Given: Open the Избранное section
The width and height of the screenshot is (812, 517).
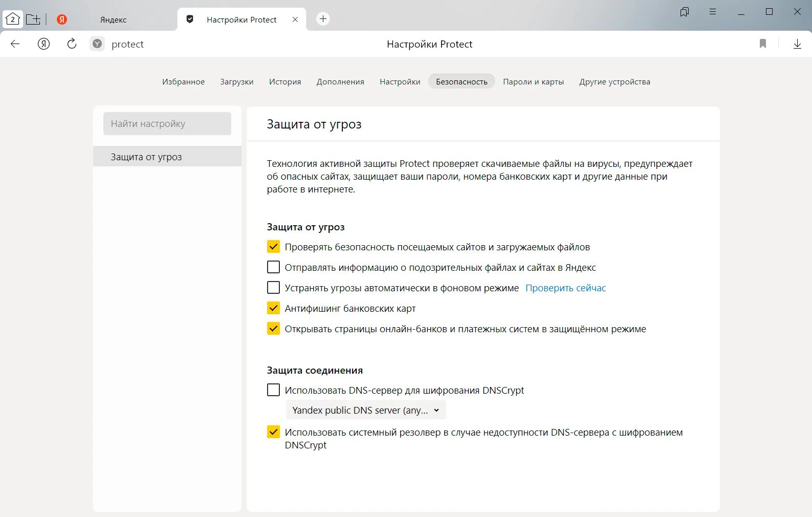Looking at the screenshot, I should coord(183,82).
